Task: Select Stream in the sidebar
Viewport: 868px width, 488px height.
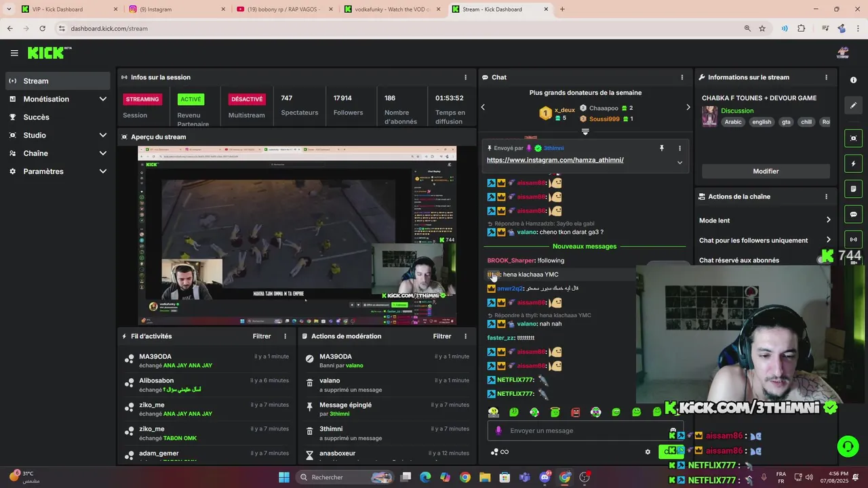Action: click(58, 81)
